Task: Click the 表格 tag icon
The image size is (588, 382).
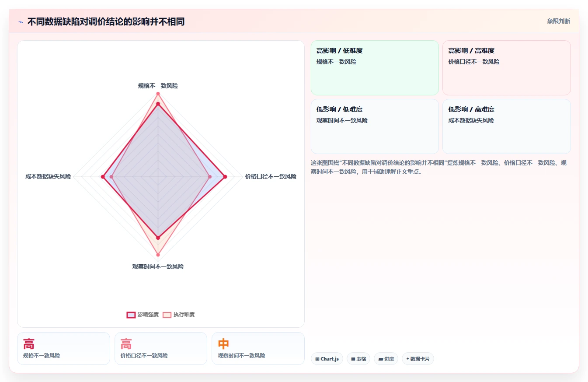Action: [x=353, y=359]
